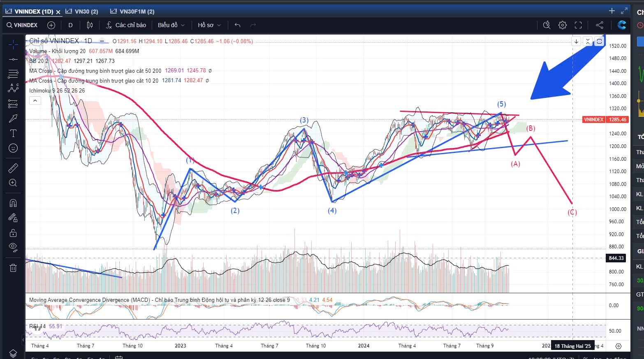
Task: Select the trend line drawing tool
Action: pos(13,59)
